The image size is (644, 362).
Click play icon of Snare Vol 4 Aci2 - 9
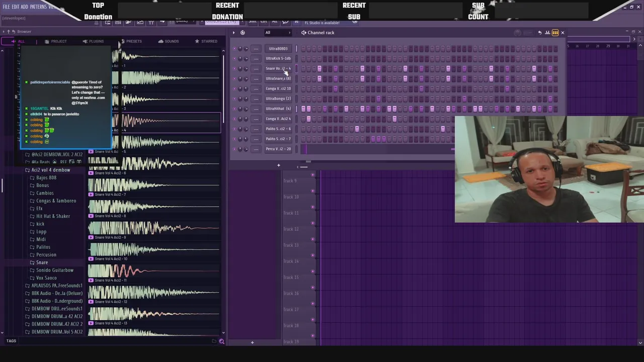[91, 237]
